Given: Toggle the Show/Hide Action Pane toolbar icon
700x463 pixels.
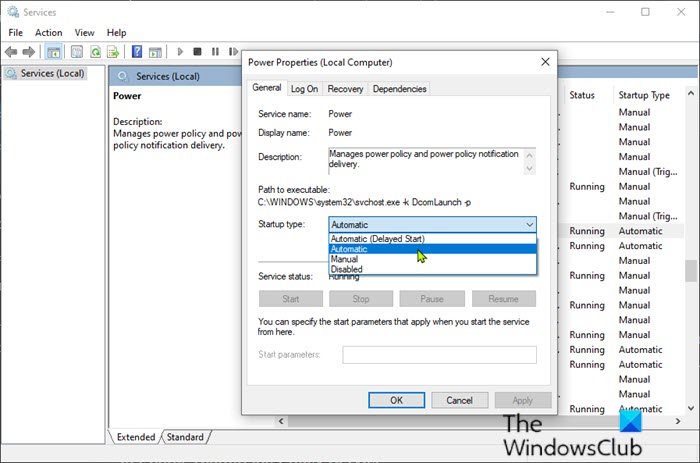Looking at the screenshot, I should (155, 52).
